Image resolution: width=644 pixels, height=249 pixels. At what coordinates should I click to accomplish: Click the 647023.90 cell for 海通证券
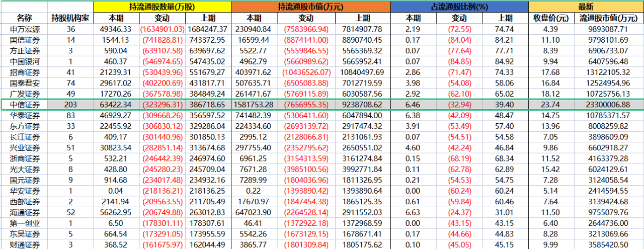click(x=255, y=212)
